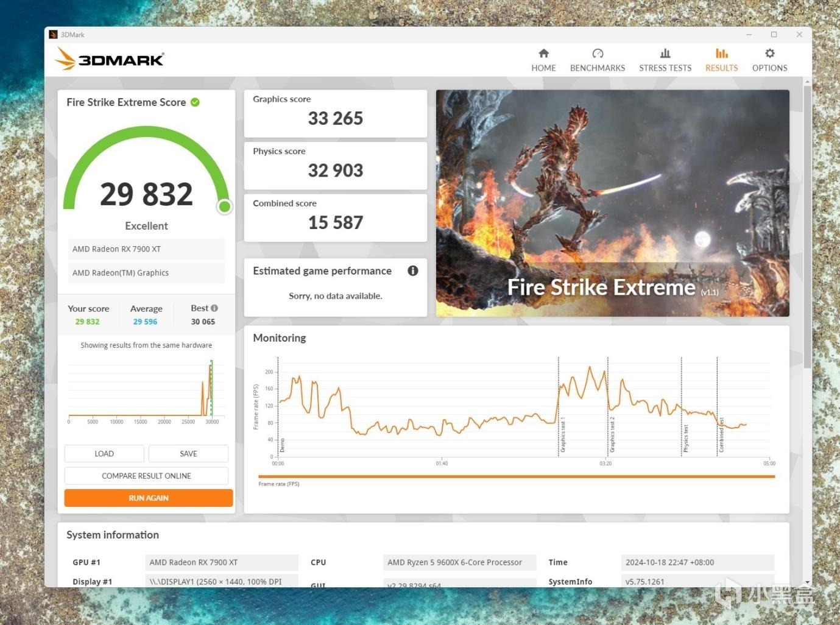Click the Best score value 30 065

click(x=203, y=322)
